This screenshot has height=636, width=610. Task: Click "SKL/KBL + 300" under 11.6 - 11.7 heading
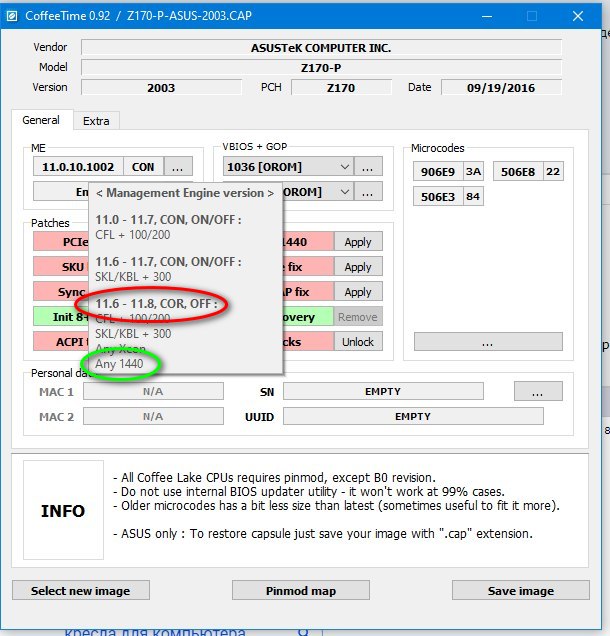pyautogui.click(x=133, y=277)
